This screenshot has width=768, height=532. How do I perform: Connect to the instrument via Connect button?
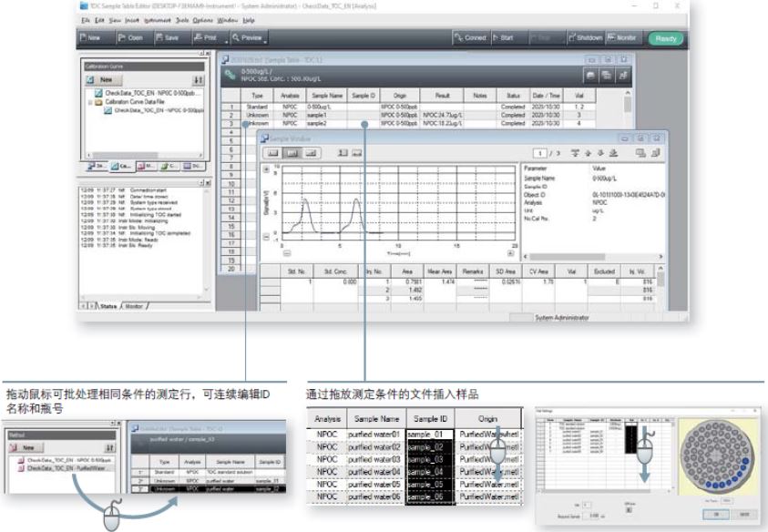470,38
